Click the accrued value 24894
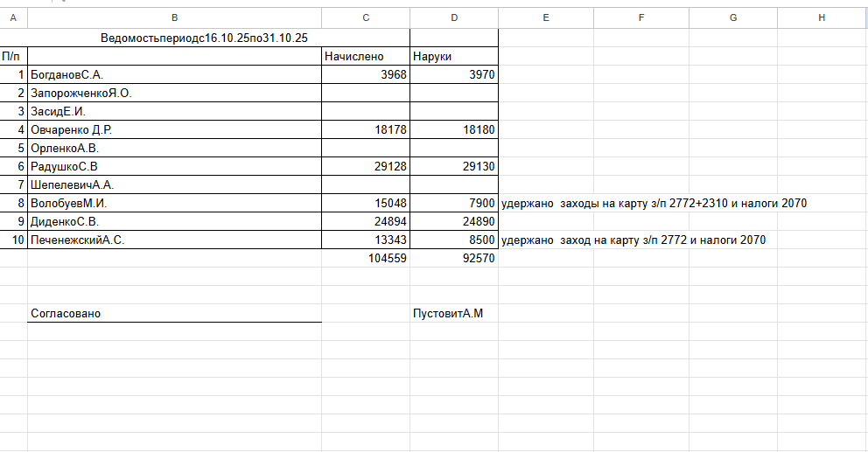Viewport: 868px width, 452px height. click(x=366, y=221)
